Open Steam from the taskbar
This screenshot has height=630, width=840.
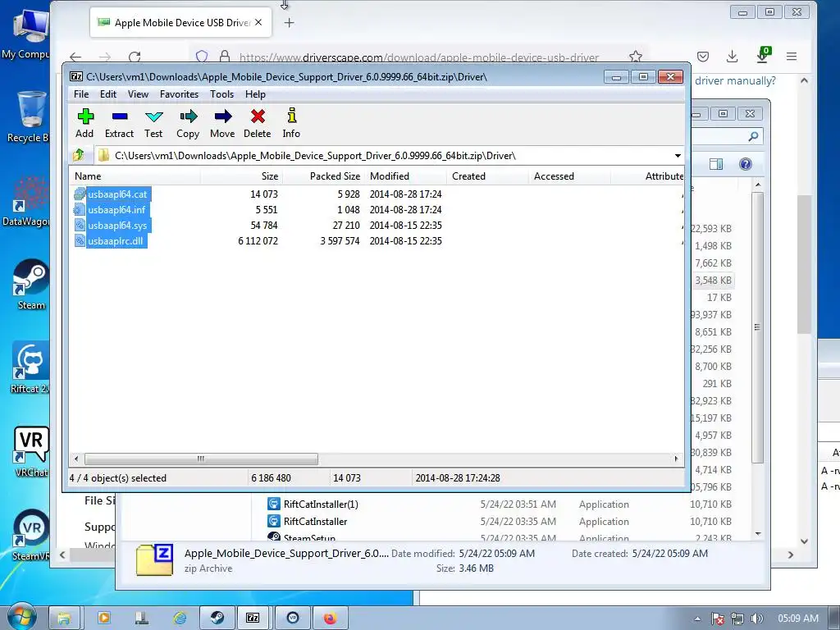coord(217,618)
